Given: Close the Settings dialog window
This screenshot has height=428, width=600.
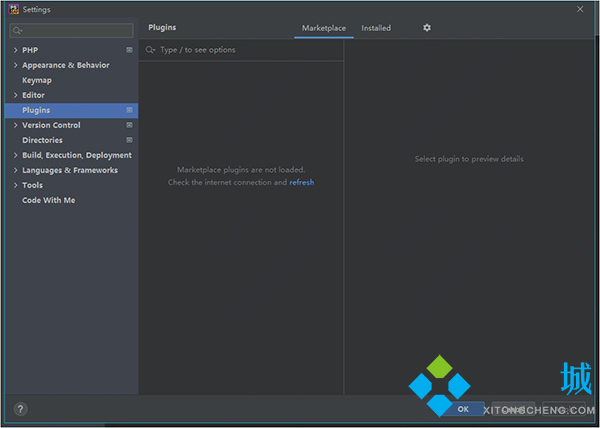Looking at the screenshot, I should [x=581, y=9].
